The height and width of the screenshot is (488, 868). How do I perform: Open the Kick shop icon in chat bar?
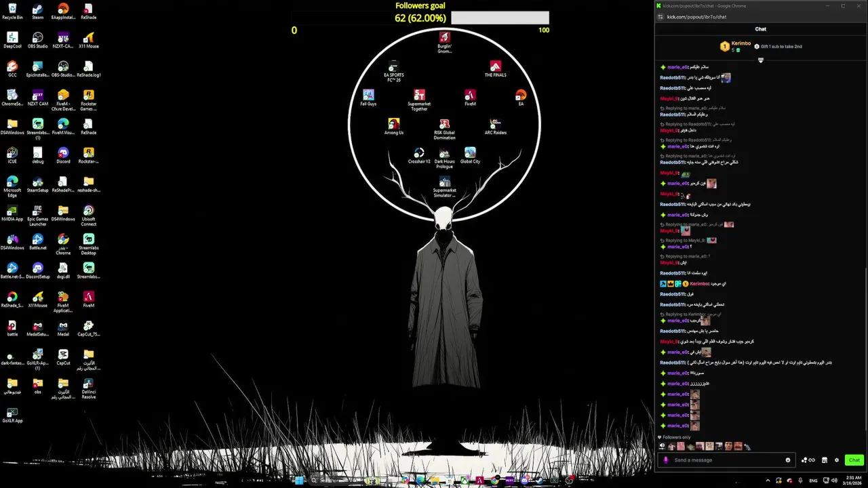click(824, 460)
